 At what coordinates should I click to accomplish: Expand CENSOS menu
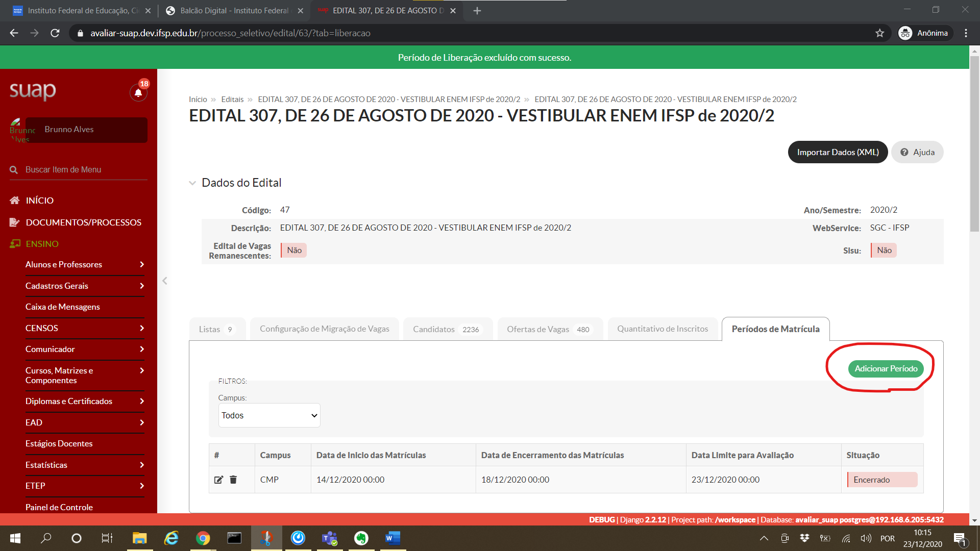tap(85, 328)
